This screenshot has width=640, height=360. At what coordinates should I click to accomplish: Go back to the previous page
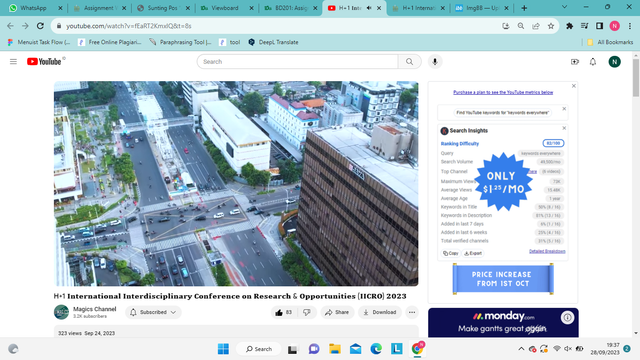(x=10, y=26)
